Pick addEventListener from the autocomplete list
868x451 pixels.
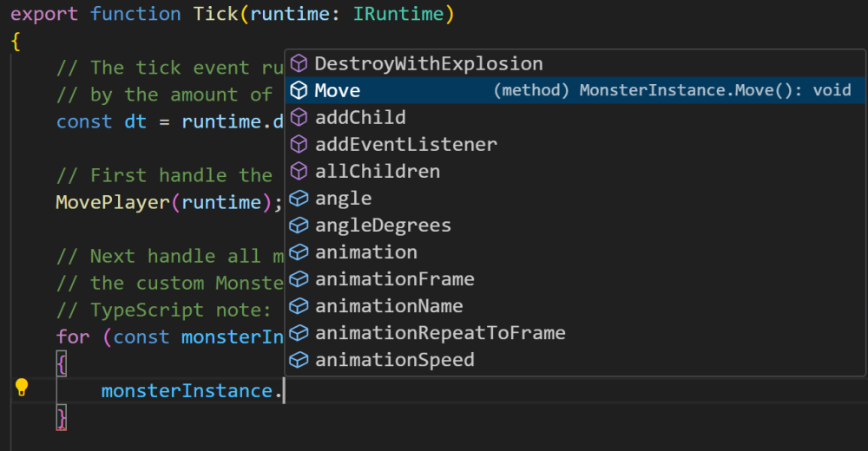[405, 144]
